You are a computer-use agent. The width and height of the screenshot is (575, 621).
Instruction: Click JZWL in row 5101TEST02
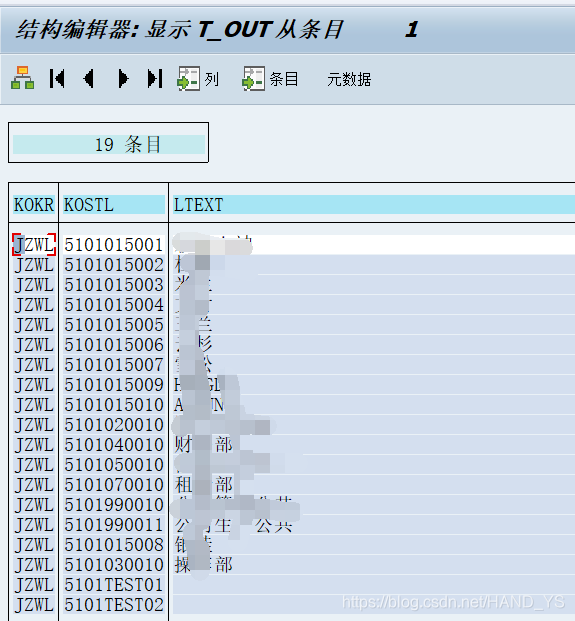[34, 605]
